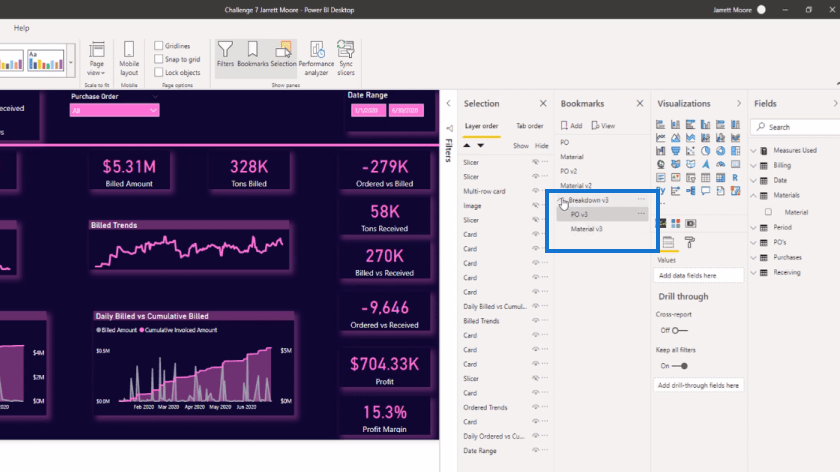Toggle the Bookmarks pane button in ribbon
This screenshot has height=472, width=840.
pos(252,54)
